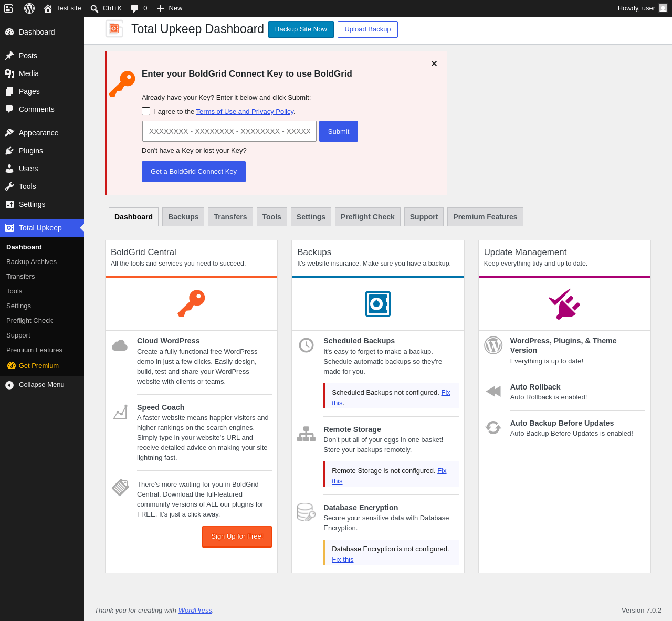Click the admin bar menu toggle icon
This screenshot has width=672, height=621.
(8, 8)
